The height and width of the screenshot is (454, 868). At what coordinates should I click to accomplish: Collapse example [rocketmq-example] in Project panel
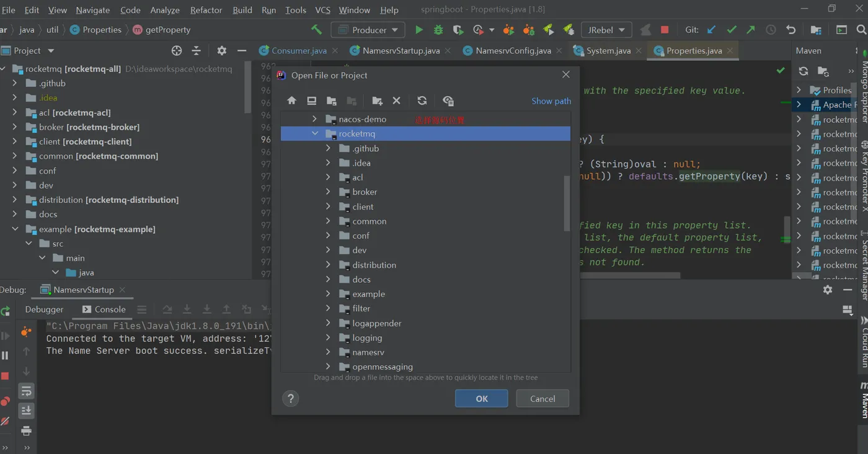click(15, 229)
